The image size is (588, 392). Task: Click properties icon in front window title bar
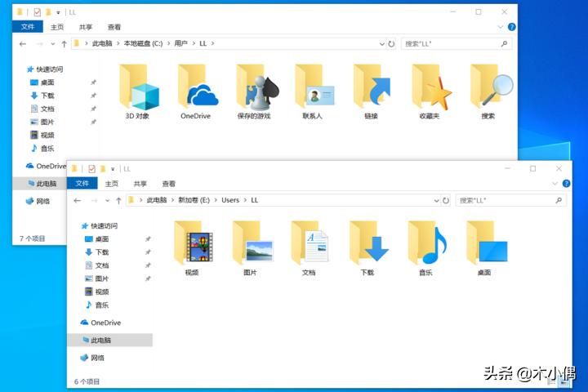tap(91, 169)
